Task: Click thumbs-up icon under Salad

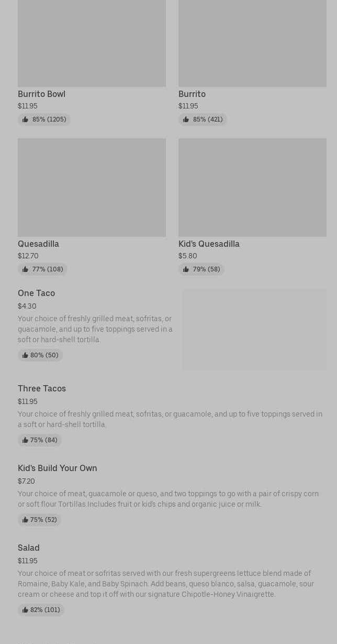Action: tap(25, 610)
